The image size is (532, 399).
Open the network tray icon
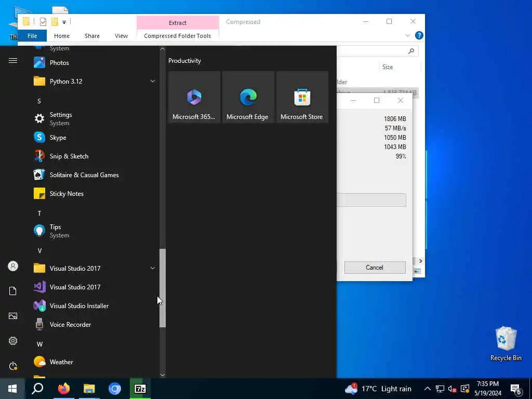(x=440, y=389)
